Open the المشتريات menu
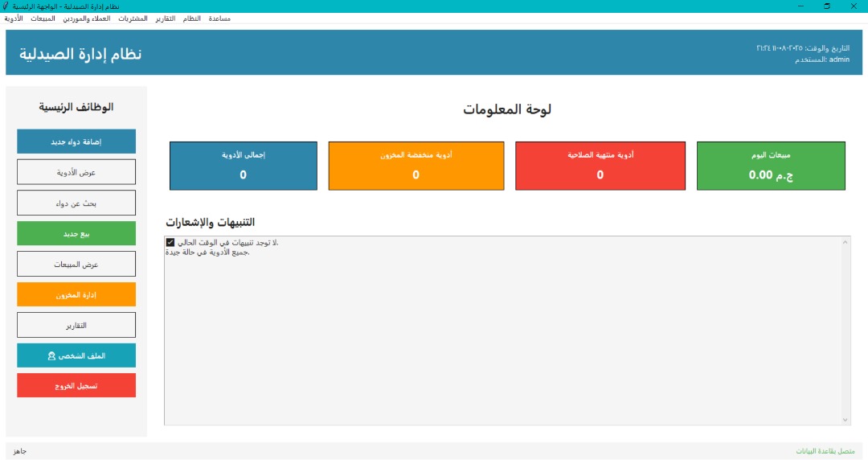The width and height of the screenshot is (868, 460). 133,18
